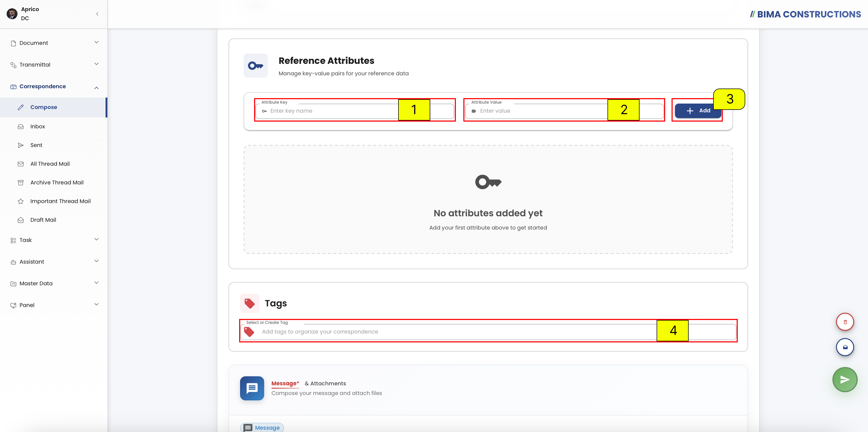Screen dimensions: 868x432
Task: Click the green send floating button
Action: [x=845, y=379]
